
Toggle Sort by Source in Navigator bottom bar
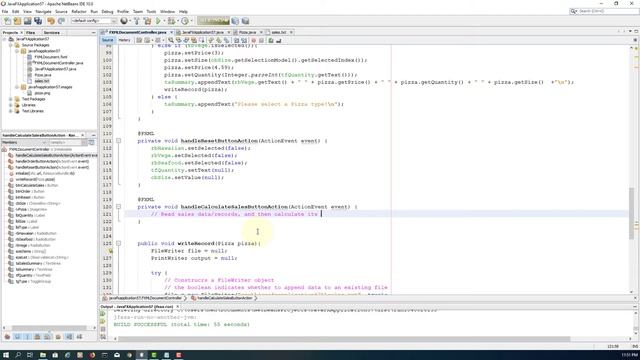click(x=79, y=337)
